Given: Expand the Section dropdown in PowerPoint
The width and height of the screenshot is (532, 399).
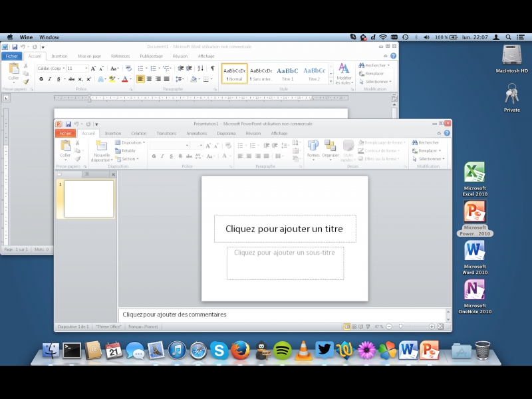Looking at the screenshot, I should (x=129, y=159).
